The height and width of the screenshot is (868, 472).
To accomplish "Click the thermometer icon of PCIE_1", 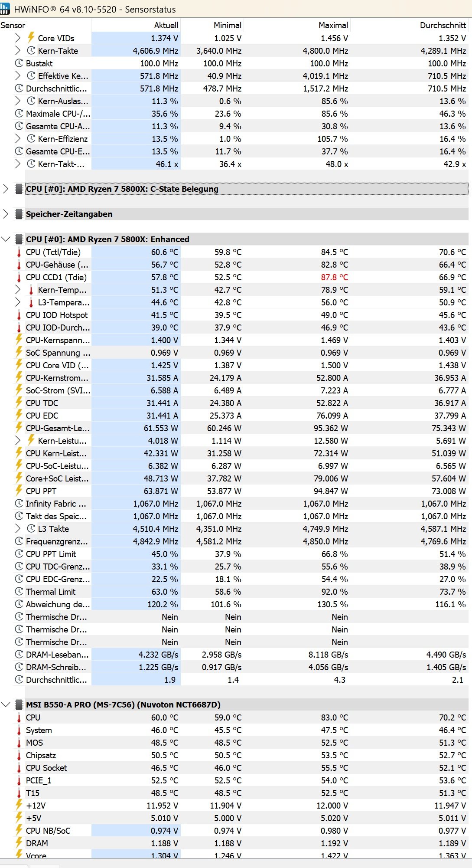I will [19, 781].
